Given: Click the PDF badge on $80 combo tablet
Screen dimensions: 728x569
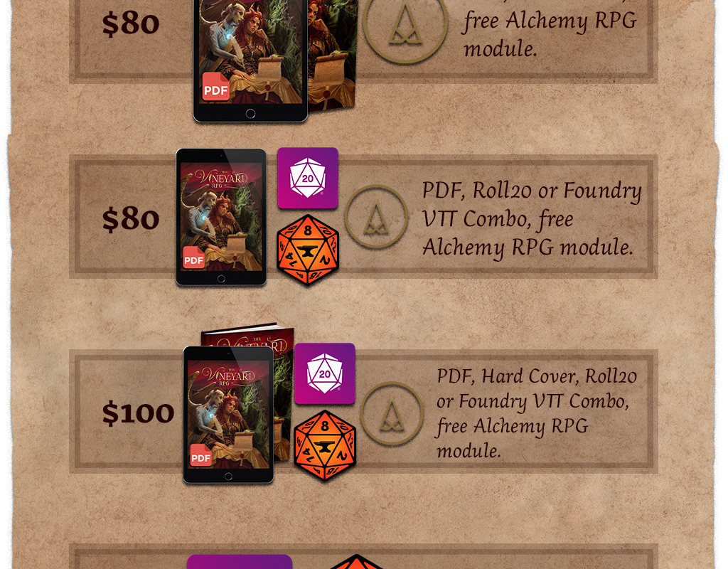Looking at the screenshot, I should [x=194, y=257].
